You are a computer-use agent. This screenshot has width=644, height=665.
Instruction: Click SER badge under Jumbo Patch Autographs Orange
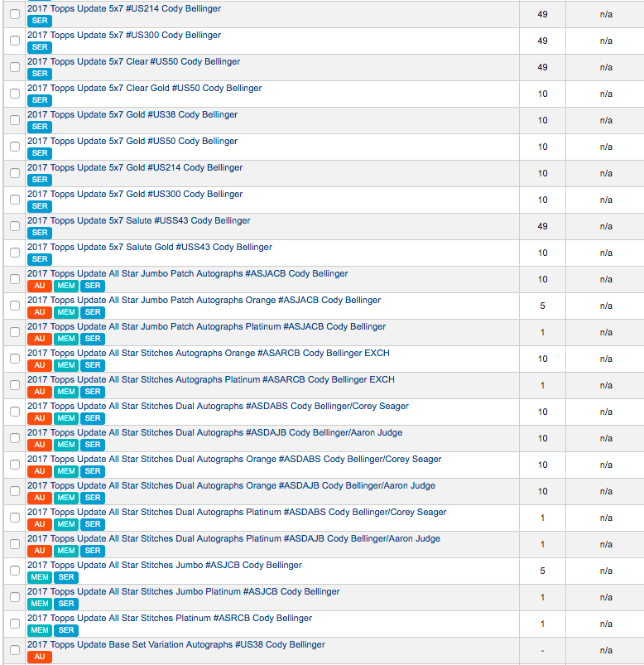pos(93,312)
